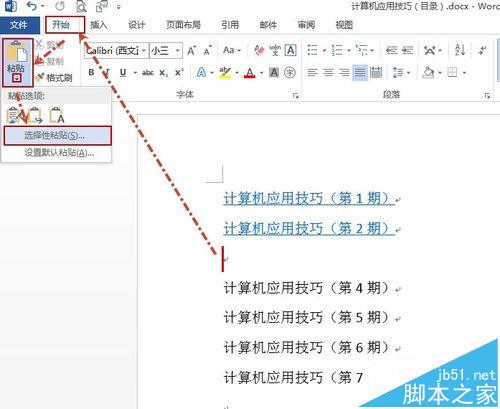
Task: Click the Undo icon in quick access toolbar
Action: coord(32,6)
